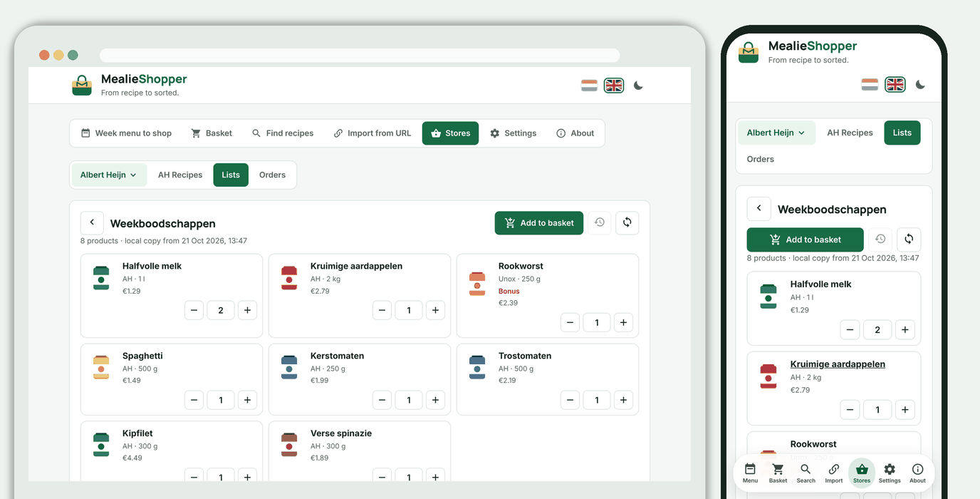Open AH Recipes tab on phone
The width and height of the screenshot is (980, 499).
pos(850,133)
